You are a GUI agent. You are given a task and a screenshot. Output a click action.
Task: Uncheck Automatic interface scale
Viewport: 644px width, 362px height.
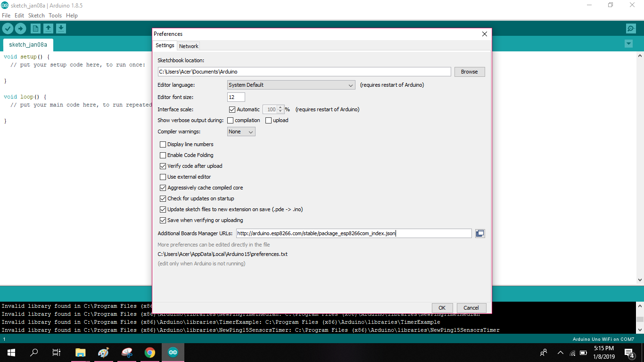[x=232, y=109]
